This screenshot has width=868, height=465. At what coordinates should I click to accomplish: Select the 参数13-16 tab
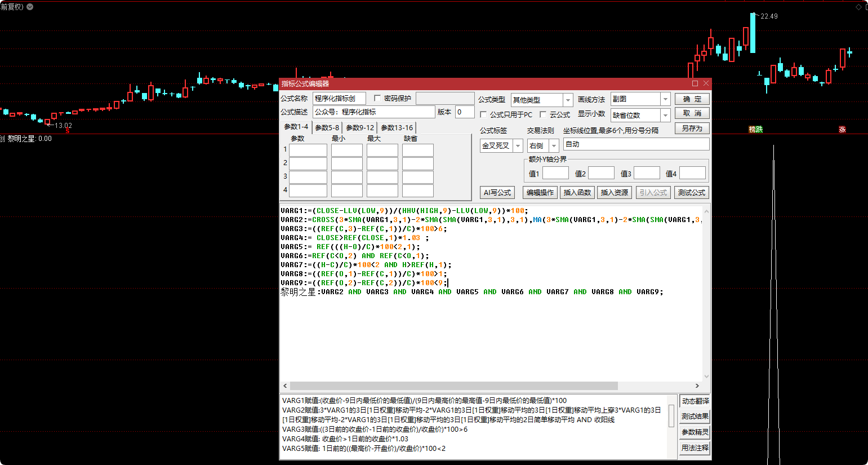397,127
